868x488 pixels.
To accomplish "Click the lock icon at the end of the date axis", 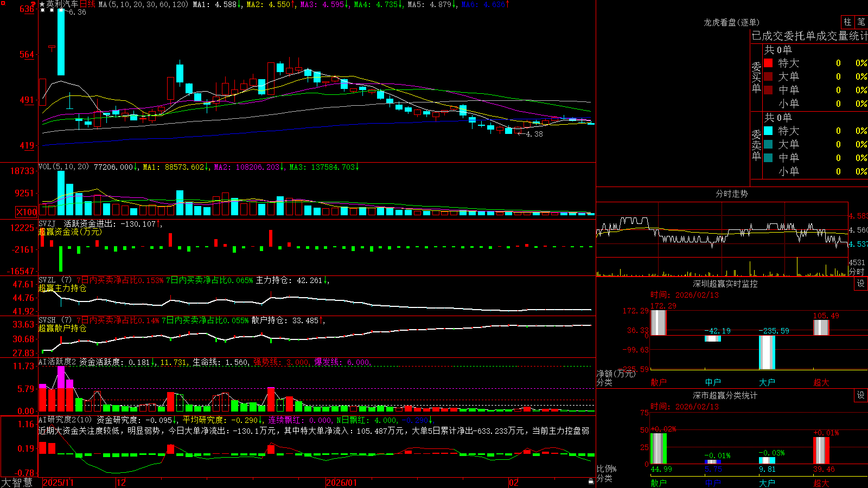I will click(591, 481).
